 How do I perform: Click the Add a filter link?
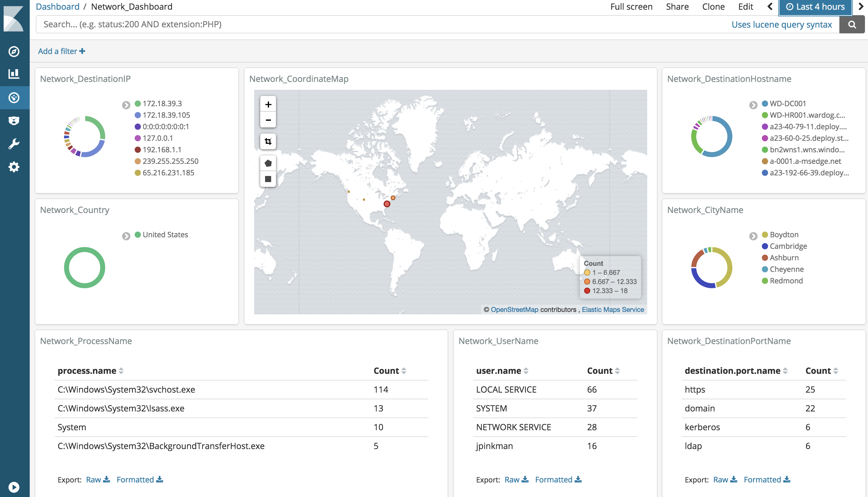point(62,51)
